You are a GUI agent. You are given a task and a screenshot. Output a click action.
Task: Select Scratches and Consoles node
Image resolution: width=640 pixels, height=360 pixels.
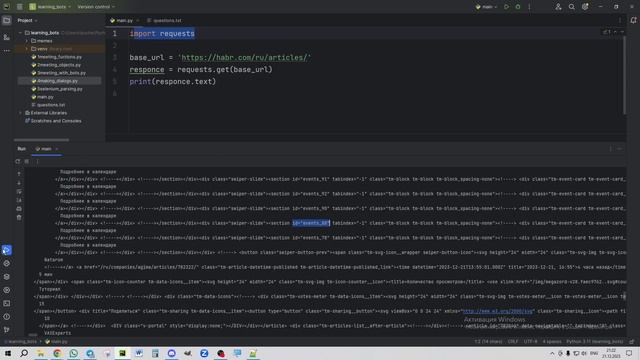[53, 121]
